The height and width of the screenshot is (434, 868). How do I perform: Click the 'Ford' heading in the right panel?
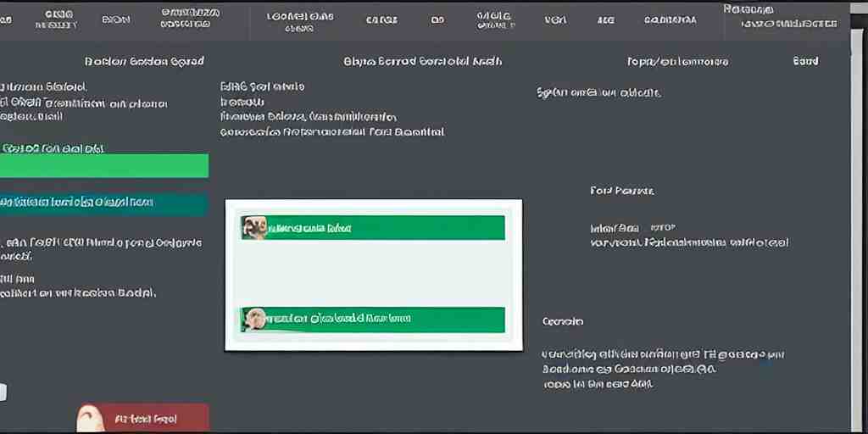[x=620, y=191]
